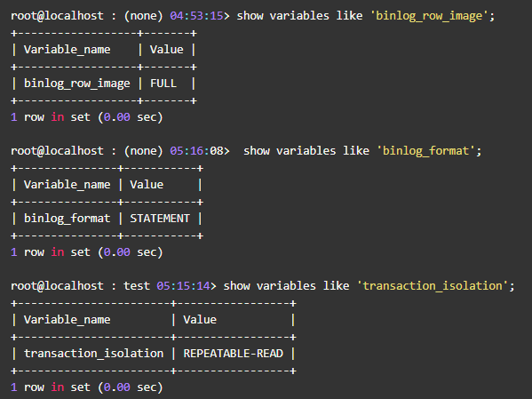Click the REPEATABLE-READ value in third table

pos(233,354)
